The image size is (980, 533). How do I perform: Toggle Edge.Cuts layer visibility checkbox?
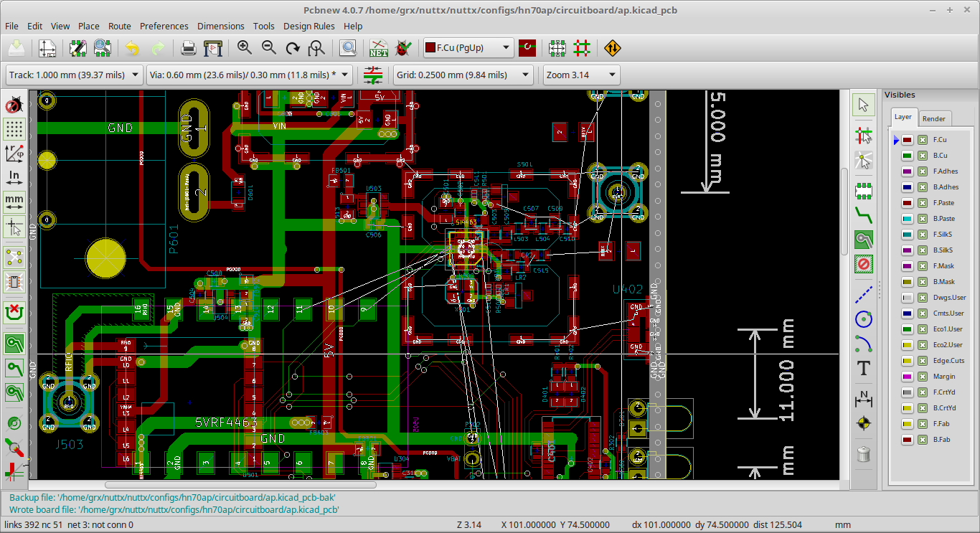[923, 361]
